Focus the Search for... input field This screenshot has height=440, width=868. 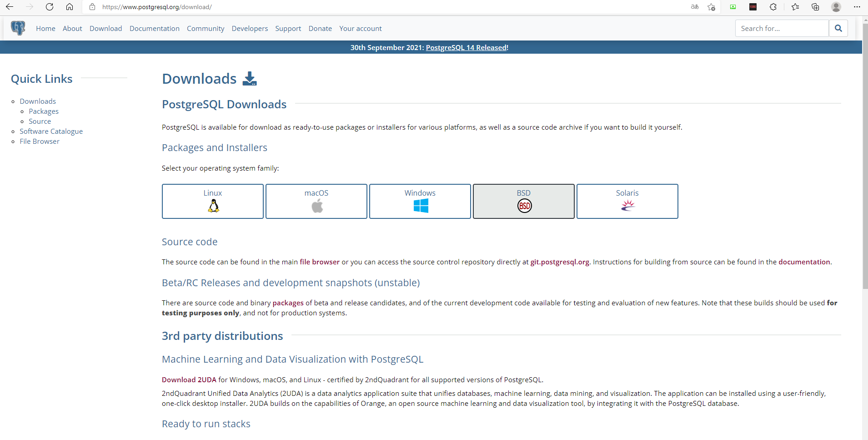click(782, 28)
